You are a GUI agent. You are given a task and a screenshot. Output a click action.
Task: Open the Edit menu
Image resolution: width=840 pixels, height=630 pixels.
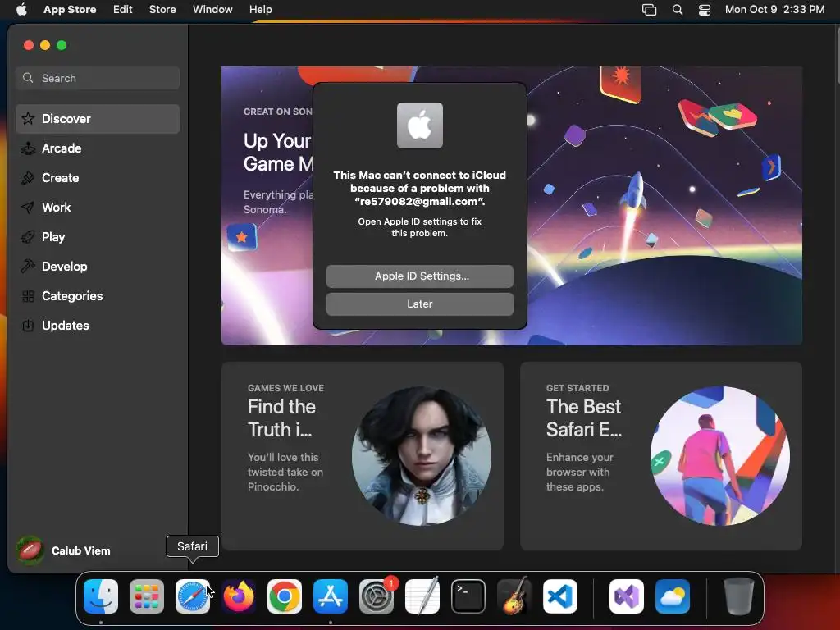pos(123,9)
